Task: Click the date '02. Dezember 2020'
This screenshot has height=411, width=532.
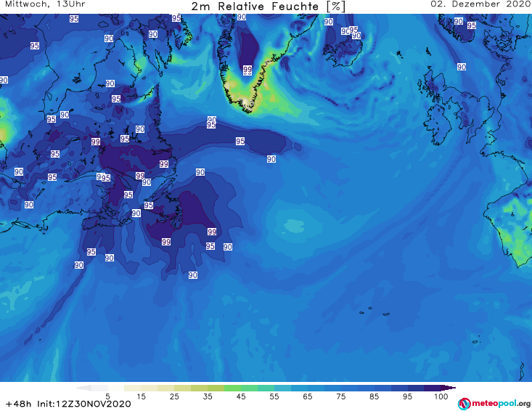Action: click(480, 4)
